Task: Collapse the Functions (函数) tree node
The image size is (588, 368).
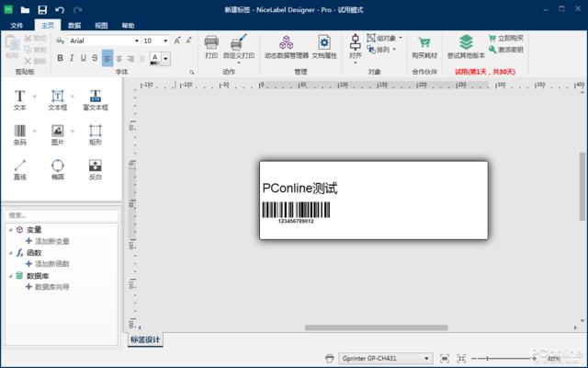Action: [x=10, y=253]
